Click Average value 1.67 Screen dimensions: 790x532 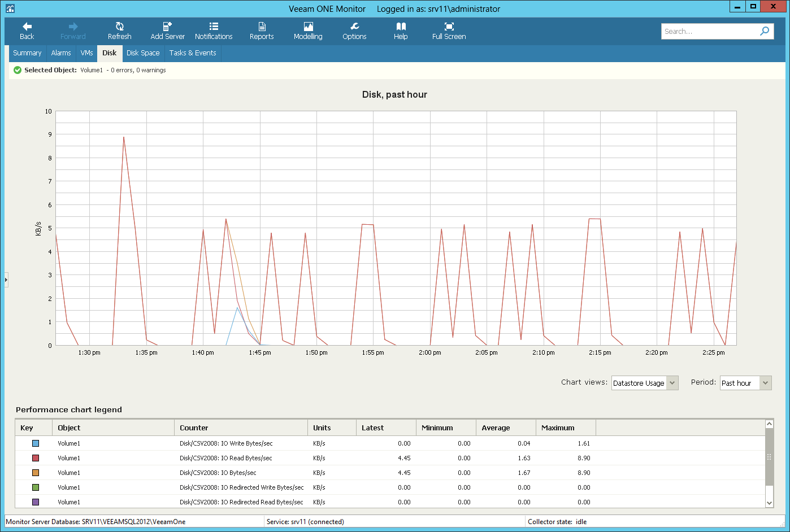pyautogui.click(x=524, y=473)
